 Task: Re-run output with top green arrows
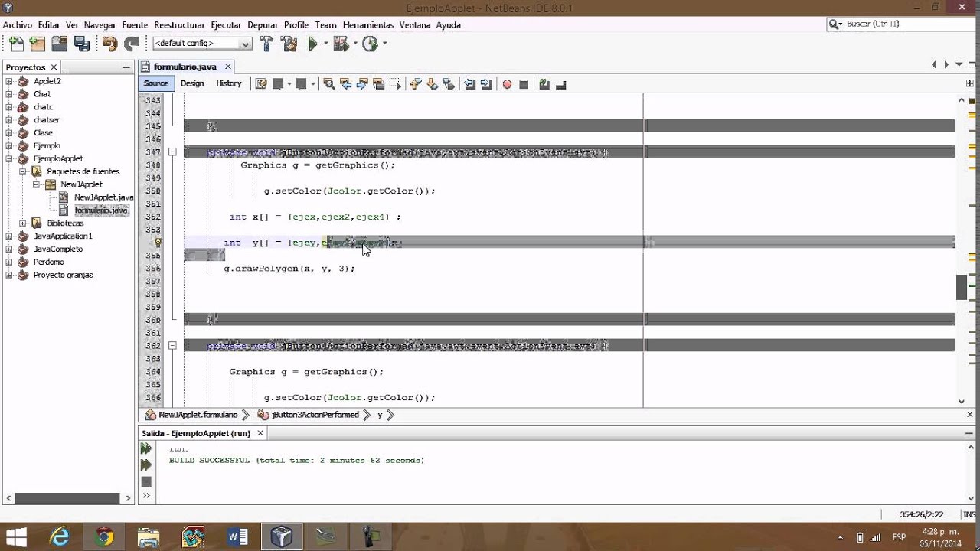(145, 449)
